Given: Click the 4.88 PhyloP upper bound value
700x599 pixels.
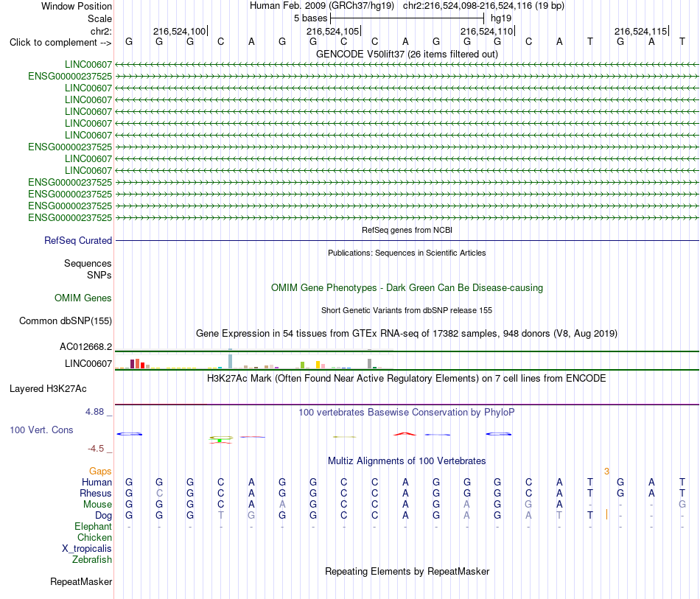Looking at the screenshot, I should [94, 412].
